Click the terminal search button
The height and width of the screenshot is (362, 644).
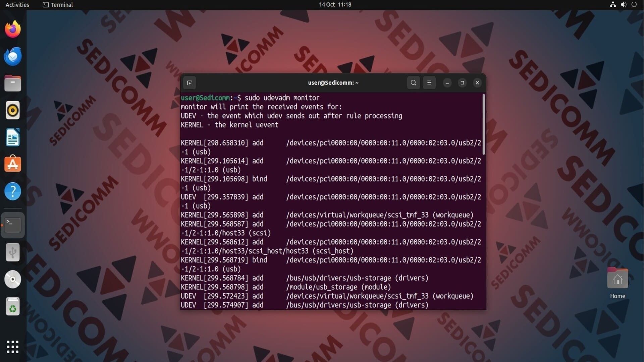(x=413, y=83)
